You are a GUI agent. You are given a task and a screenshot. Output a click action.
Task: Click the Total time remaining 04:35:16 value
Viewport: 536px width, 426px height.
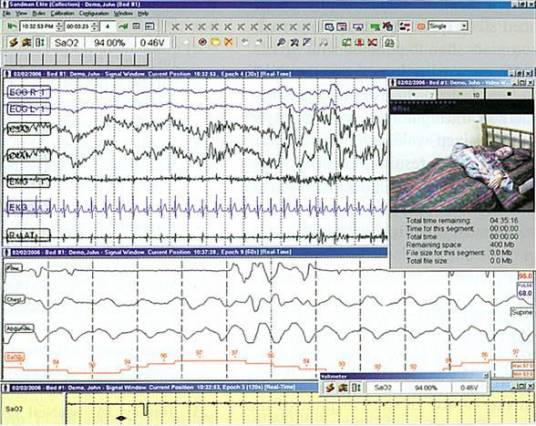504,220
